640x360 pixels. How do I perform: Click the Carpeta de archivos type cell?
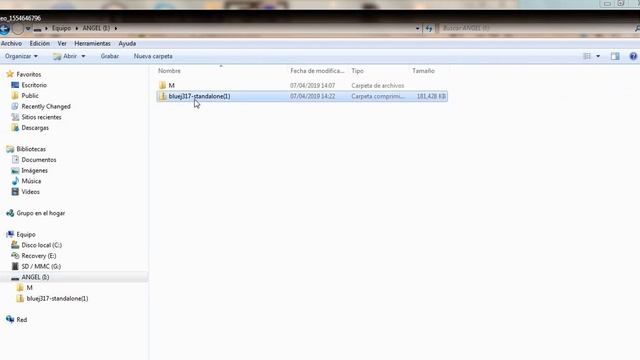click(378, 85)
